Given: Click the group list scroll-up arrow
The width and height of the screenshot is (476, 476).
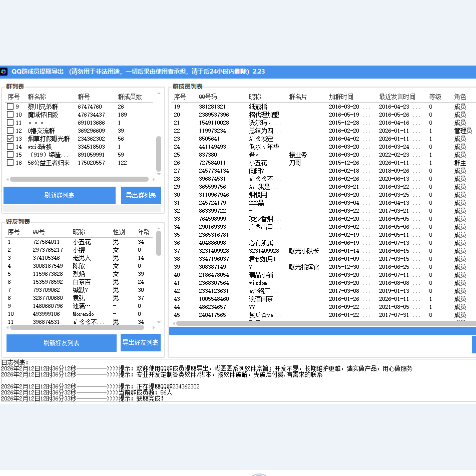Looking at the screenshot, I should 159,94.
